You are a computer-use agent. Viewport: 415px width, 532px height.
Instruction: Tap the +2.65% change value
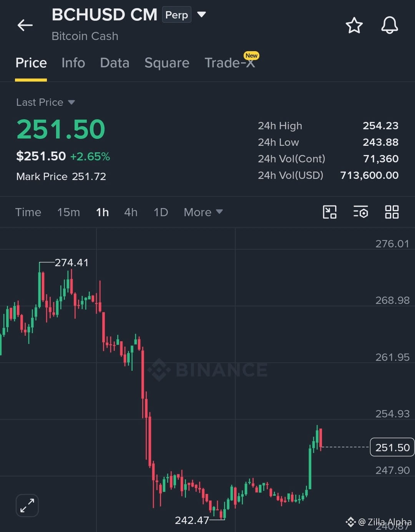coord(90,157)
